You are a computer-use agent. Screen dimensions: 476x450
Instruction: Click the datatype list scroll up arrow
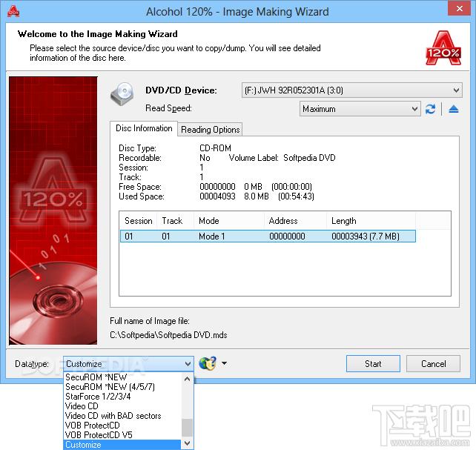[188, 379]
